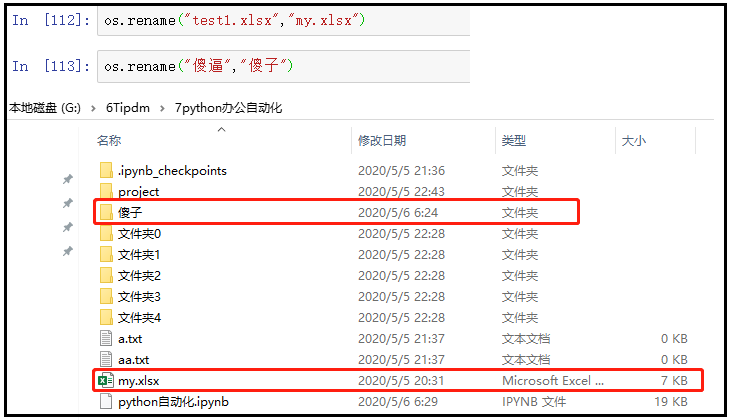Screen dimensions: 730x420
Task: Click the aa.txt text file icon
Action: 106,359
